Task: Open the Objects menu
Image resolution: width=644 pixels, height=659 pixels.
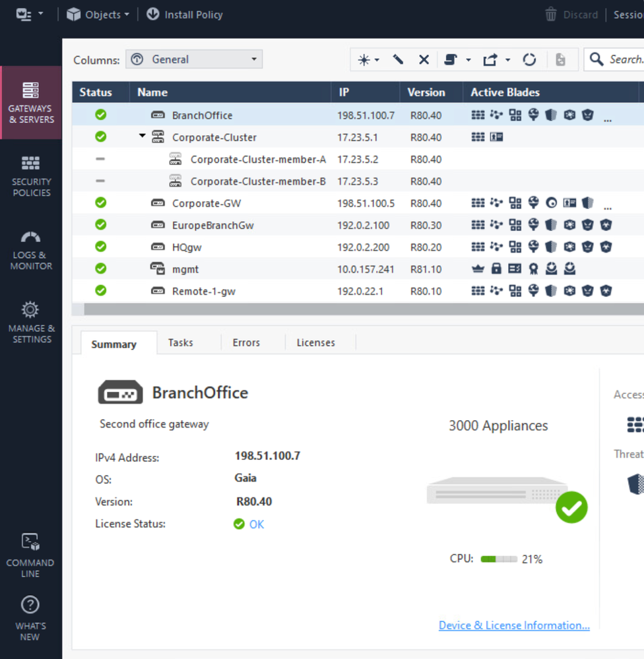Action: click(x=98, y=15)
